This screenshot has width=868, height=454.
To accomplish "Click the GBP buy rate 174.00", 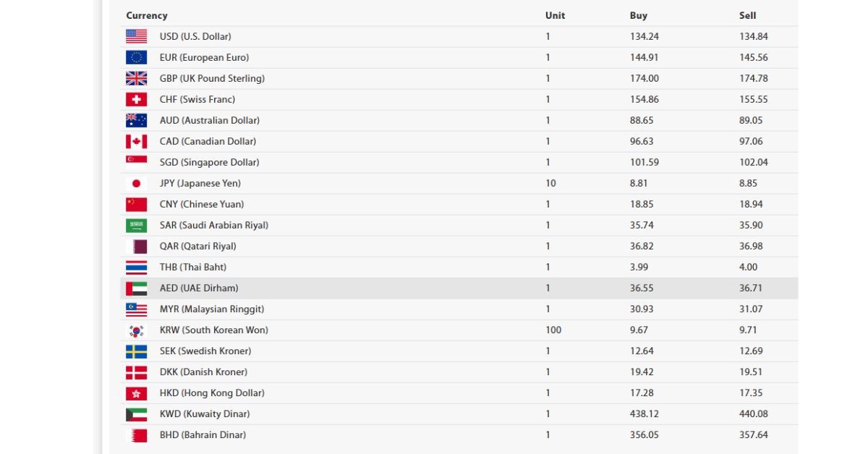I will click(644, 78).
